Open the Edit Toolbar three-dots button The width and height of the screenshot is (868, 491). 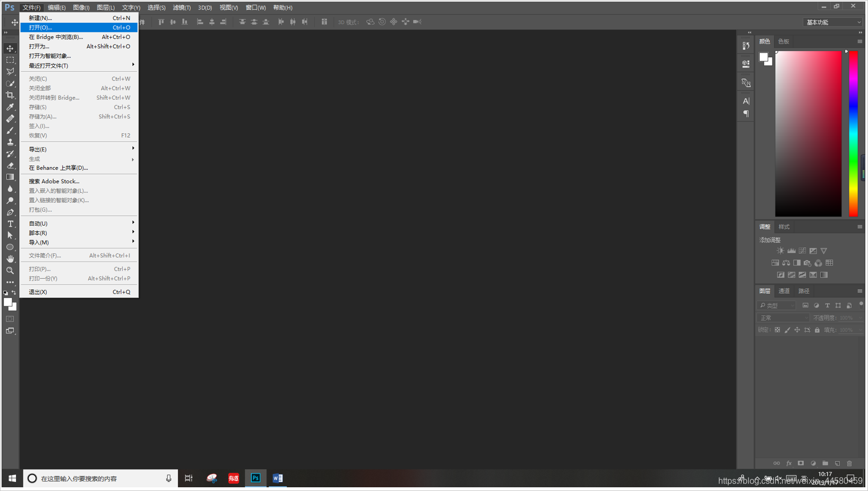tap(10, 282)
